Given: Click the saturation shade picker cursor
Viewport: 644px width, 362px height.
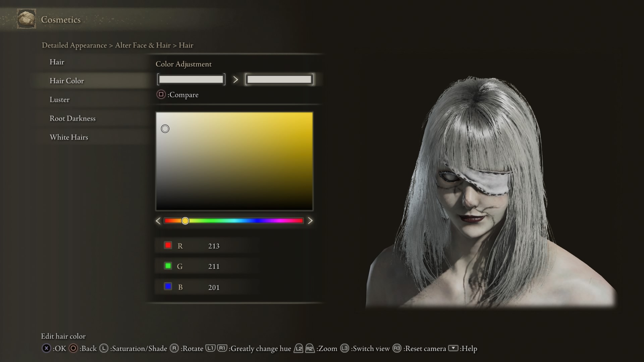Looking at the screenshot, I should (x=165, y=129).
